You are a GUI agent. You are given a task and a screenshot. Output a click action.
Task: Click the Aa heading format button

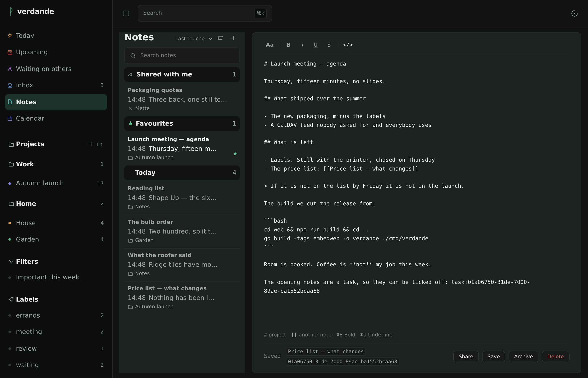point(269,45)
